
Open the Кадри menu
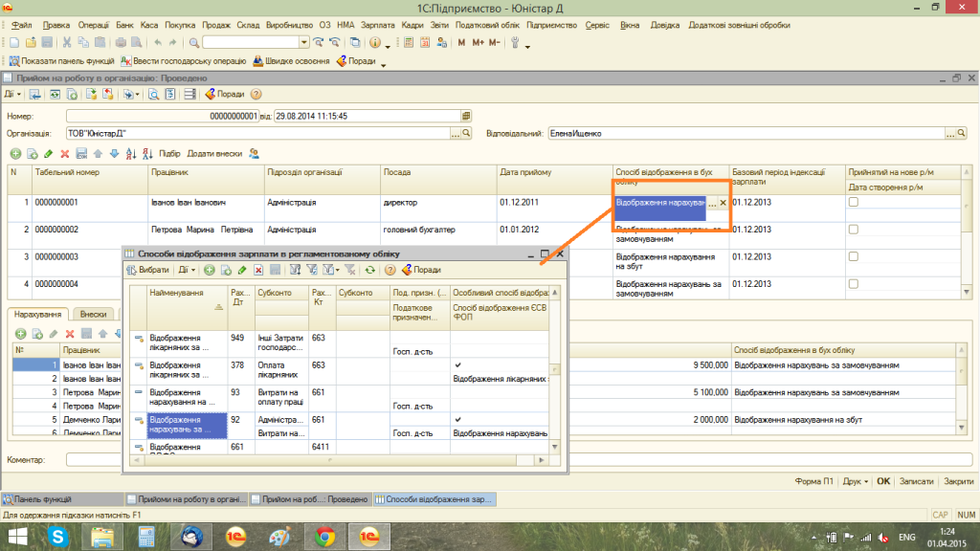(412, 25)
